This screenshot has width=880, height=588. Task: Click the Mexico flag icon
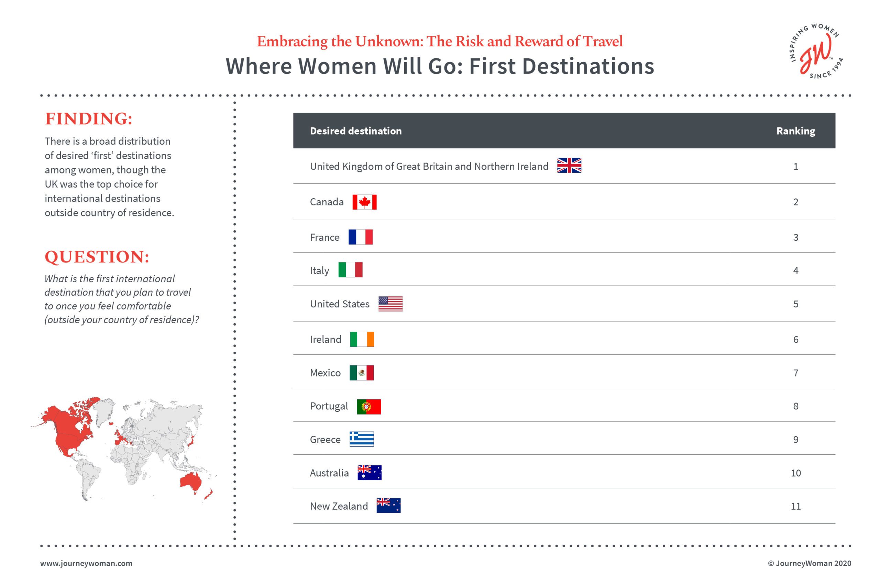pyautogui.click(x=361, y=373)
